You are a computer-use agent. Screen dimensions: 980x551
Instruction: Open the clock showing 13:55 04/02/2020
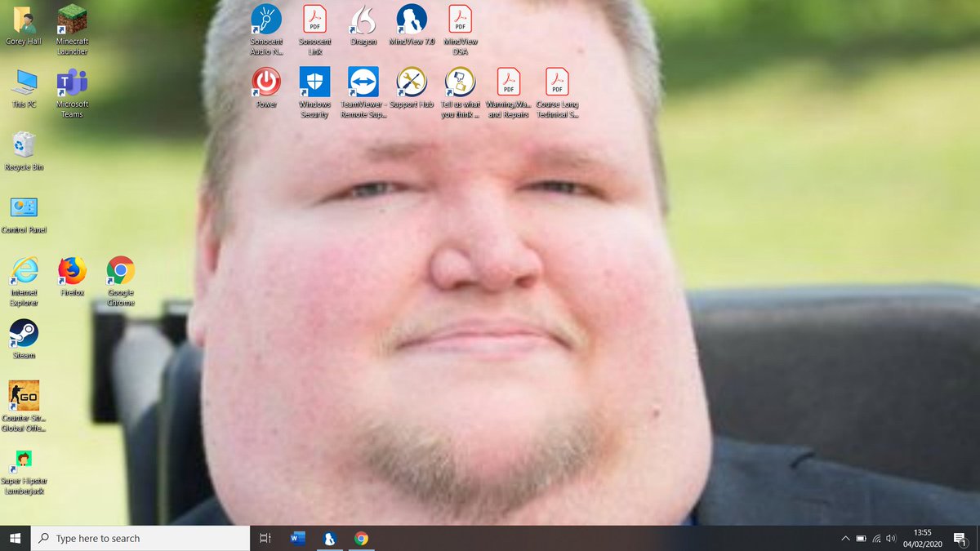click(x=923, y=538)
